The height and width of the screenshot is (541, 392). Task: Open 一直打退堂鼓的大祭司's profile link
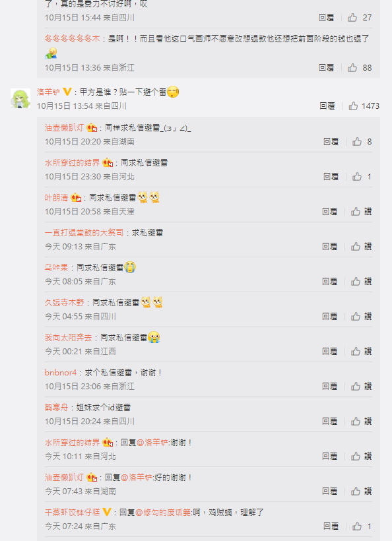[x=84, y=232]
